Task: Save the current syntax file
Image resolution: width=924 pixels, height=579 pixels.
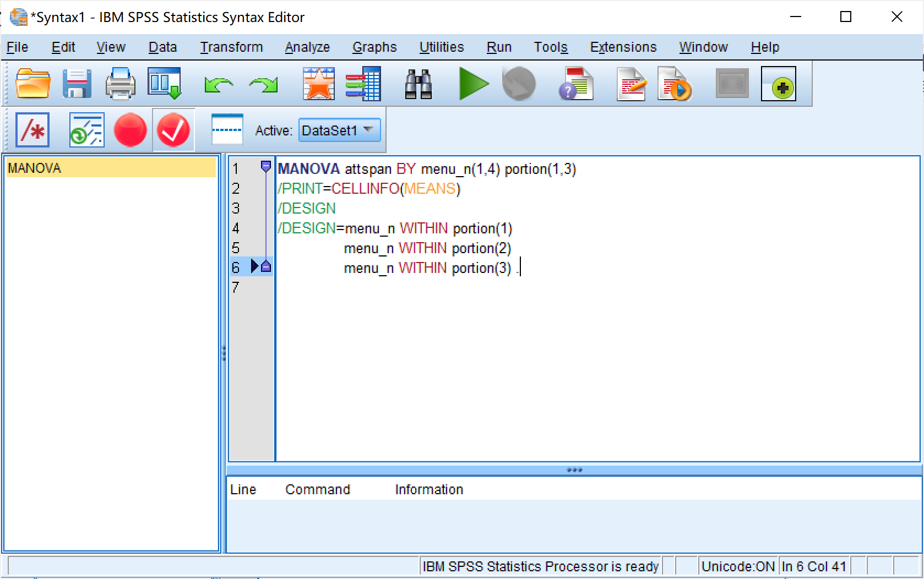Action: pos(77,84)
